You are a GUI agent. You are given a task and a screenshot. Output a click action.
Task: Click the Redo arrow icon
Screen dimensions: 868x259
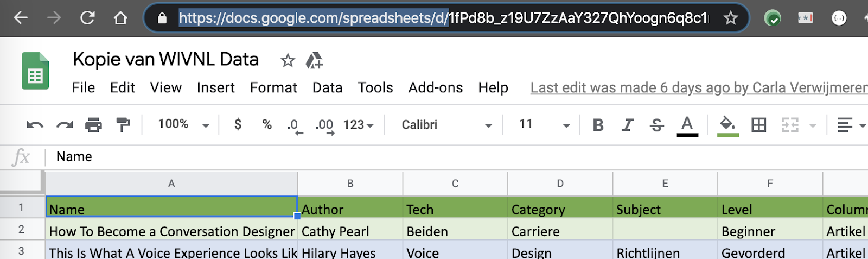point(64,125)
